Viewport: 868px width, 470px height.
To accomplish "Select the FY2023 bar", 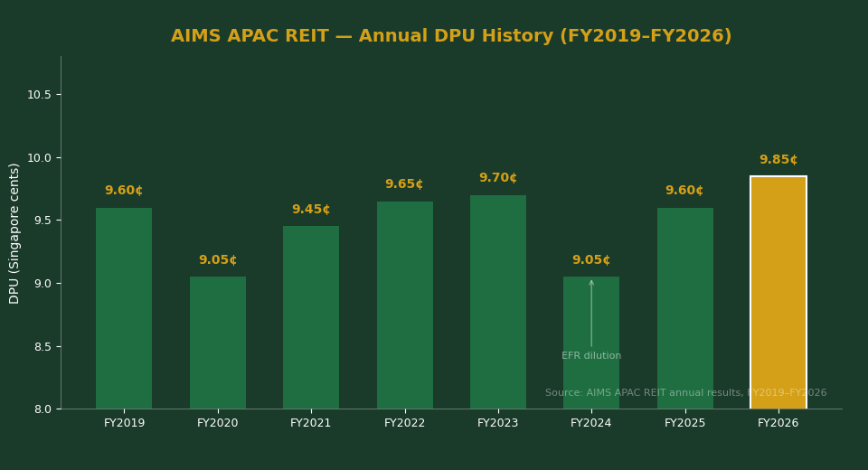I will [x=498, y=302].
